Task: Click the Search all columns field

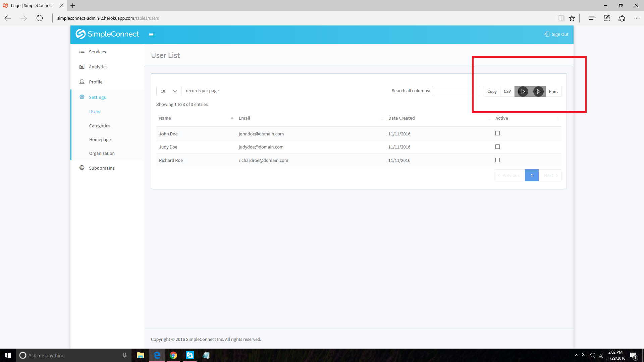Action: [x=456, y=91]
